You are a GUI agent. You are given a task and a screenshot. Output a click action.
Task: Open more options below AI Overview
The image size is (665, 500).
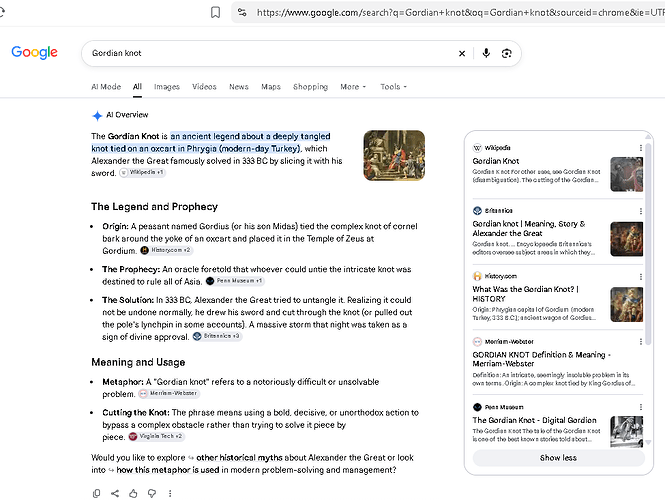click(x=170, y=493)
